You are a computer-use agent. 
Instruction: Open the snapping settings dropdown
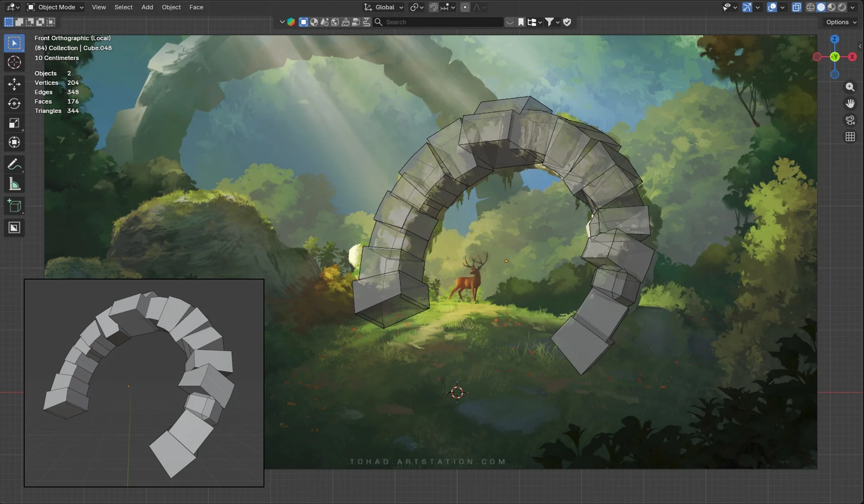(449, 7)
